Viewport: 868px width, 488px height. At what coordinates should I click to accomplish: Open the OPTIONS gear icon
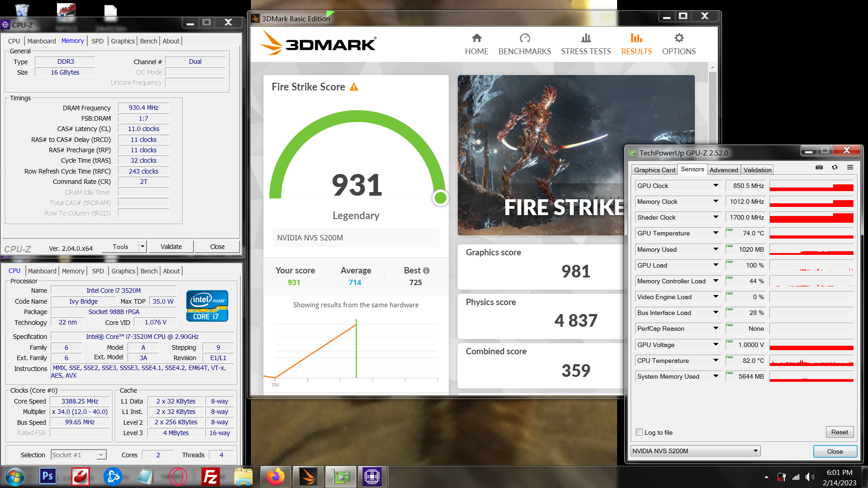click(x=679, y=38)
